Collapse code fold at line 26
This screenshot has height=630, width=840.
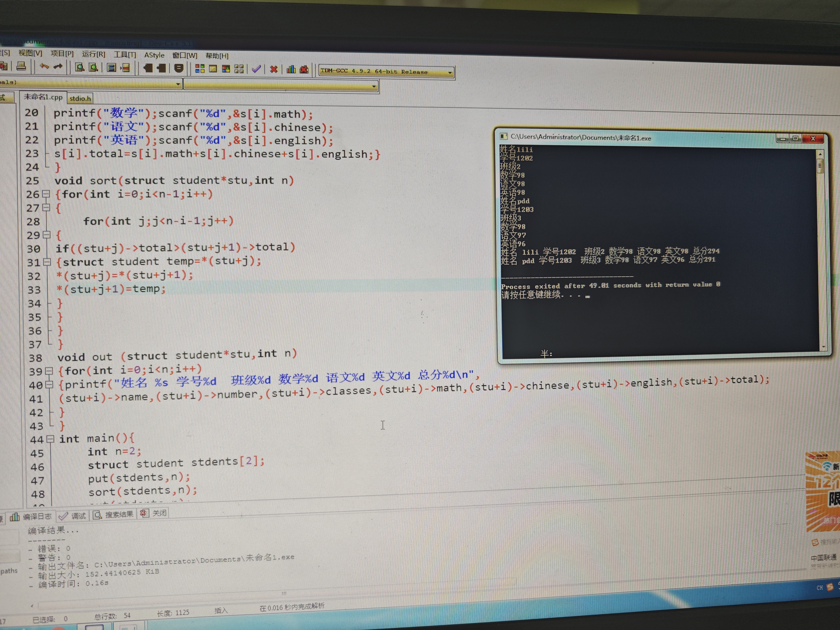46,194
